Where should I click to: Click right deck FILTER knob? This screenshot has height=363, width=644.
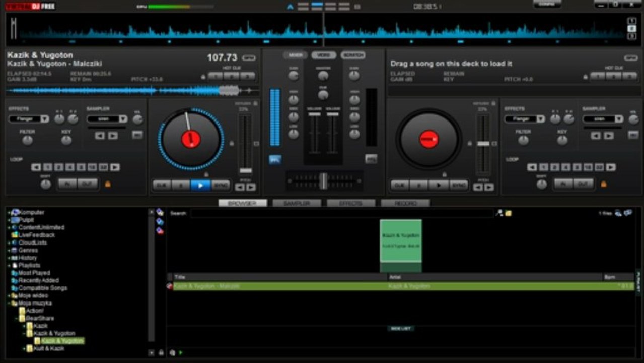click(523, 141)
